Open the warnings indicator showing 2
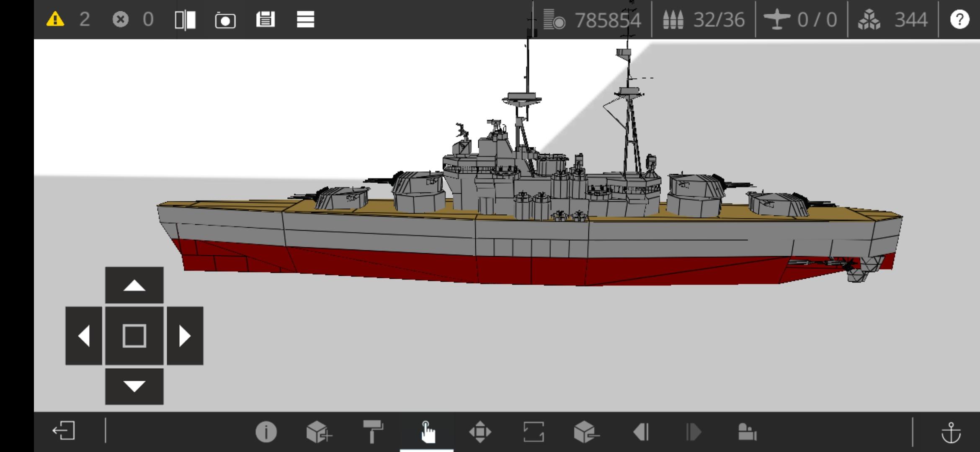This screenshot has height=452, width=980. tap(67, 19)
